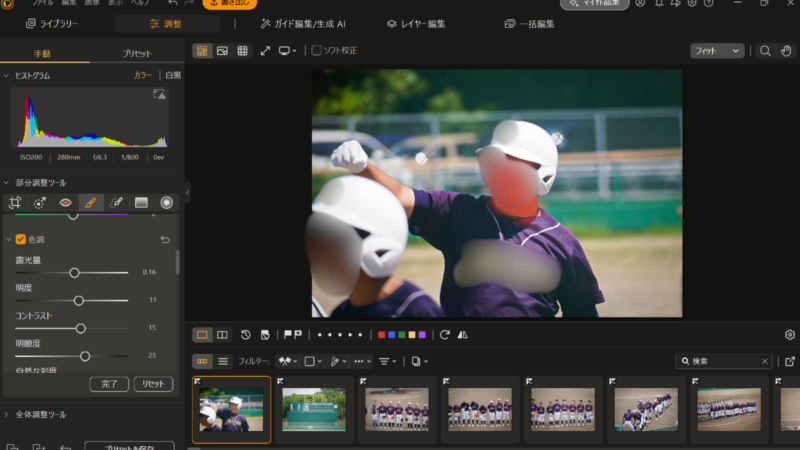
Task: Click the set flag icon
Action: point(288,335)
